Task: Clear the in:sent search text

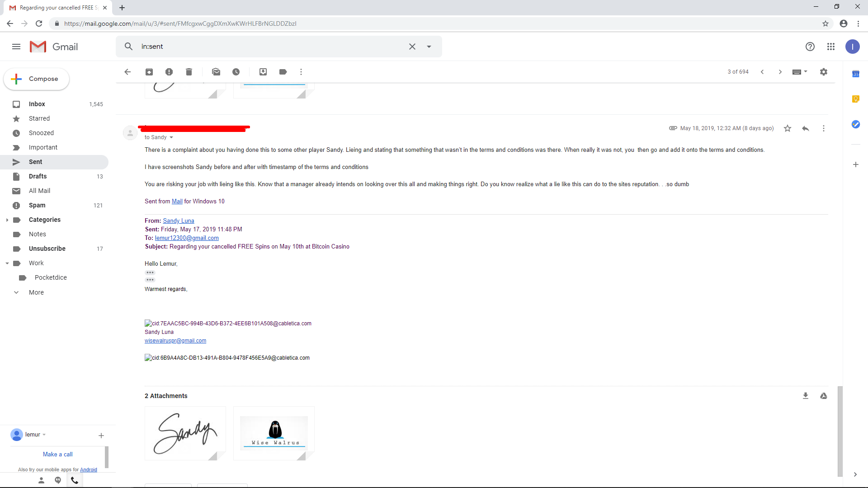Action: pos(412,47)
